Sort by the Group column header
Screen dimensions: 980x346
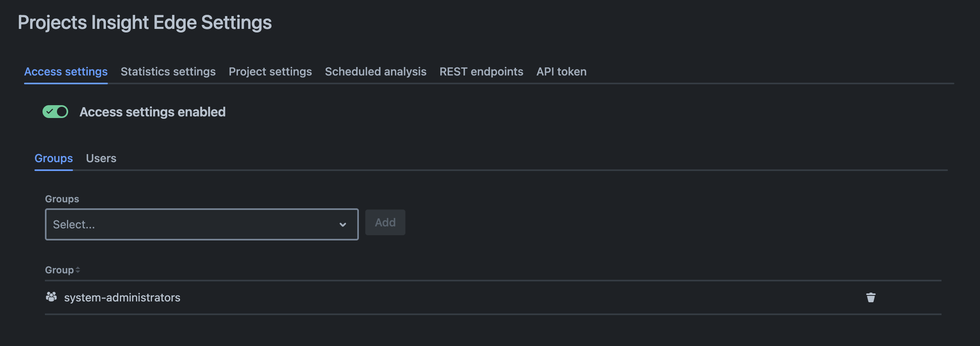pyautogui.click(x=59, y=270)
